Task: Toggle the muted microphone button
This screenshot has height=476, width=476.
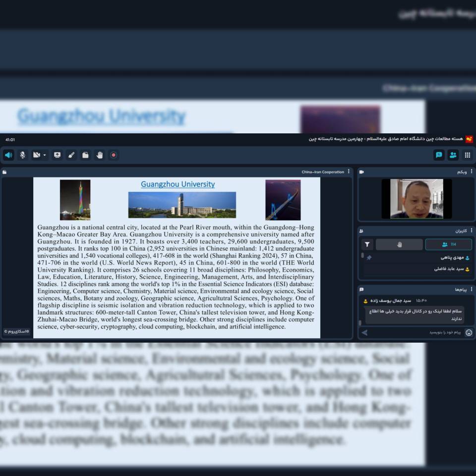Action: [22, 155]
